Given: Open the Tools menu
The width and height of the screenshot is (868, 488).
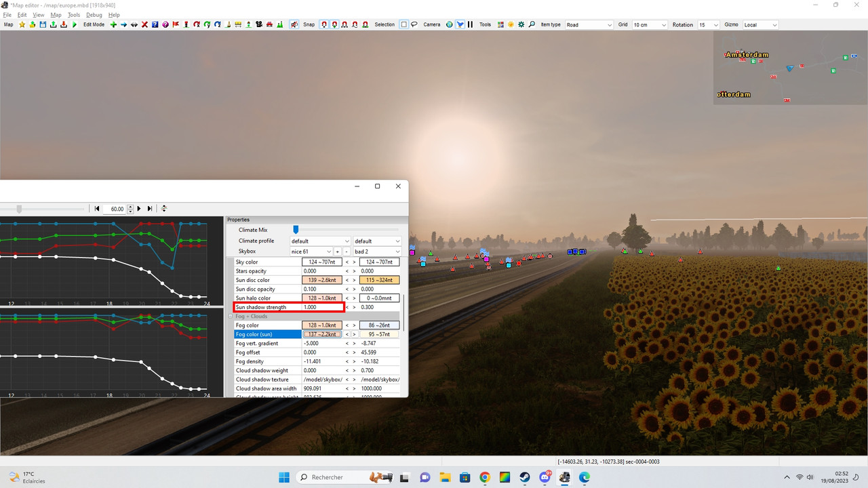Looking at the screenshot, I should [x=74, y=15].
